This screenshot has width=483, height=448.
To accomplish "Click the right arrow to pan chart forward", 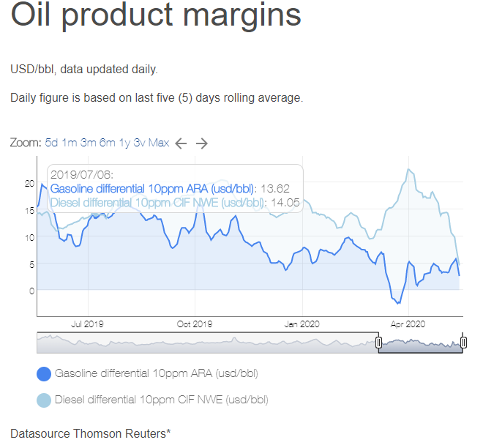I will (x=202, y=143).
